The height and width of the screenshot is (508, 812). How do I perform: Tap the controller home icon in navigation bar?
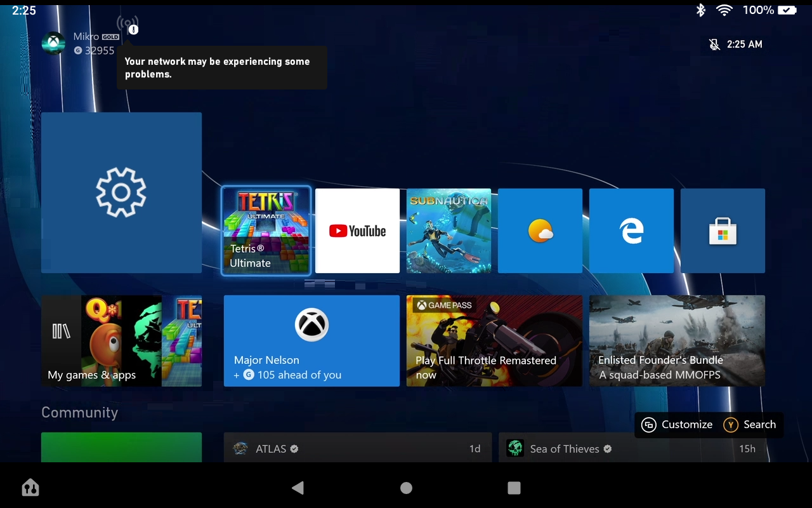point(30,488)
